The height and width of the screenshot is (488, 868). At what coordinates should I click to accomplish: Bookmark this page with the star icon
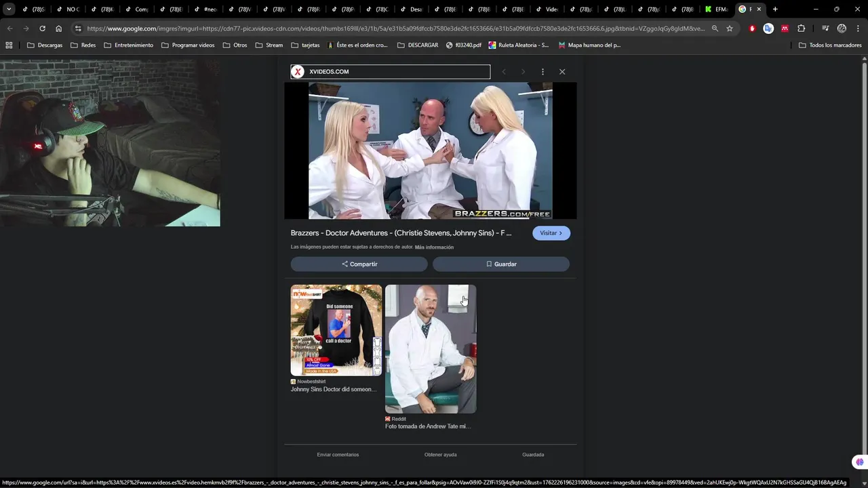(x=730, y=28)
